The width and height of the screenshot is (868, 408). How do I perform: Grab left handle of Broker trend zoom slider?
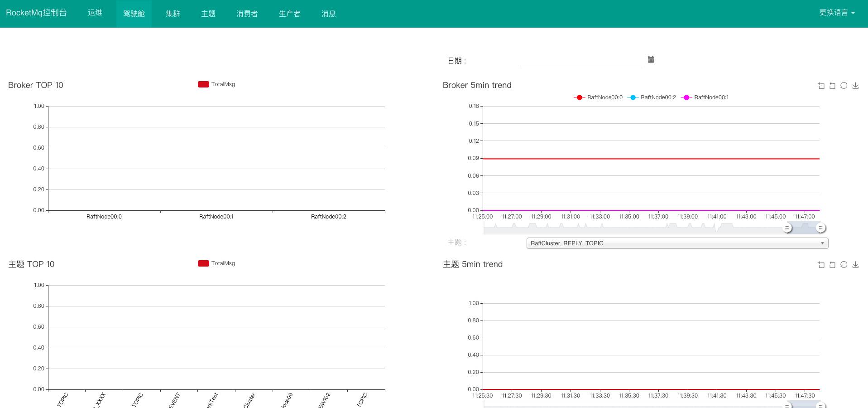point(787,228)
